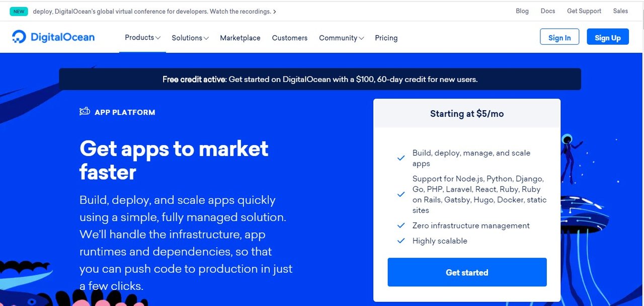Click the 'Starting at $5/mo' header
This screenshot has width=644, height=306.
467,114
